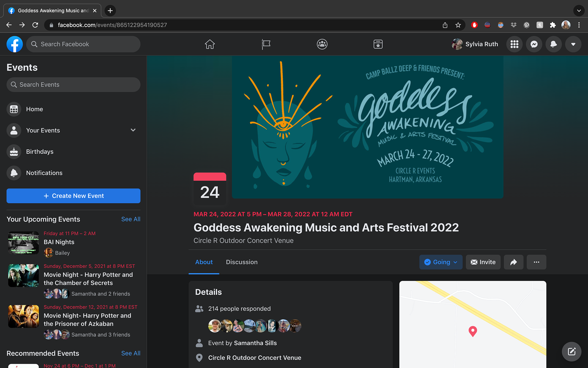Bookmark this page with star icon
Viewport: 588px width, 368px height.
(458, 25)
